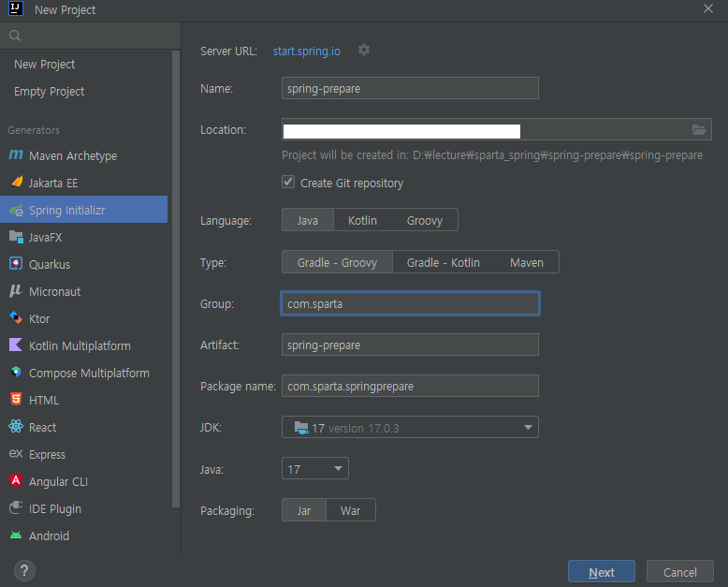Click the Quarkus generator icon
Screen dimensions: 728x587
tap(16, 264)
